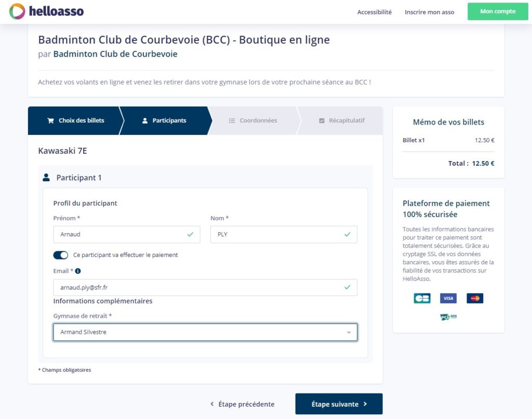Click the 'Profil du participant' heading
532x419 pixels.
tap(85, 203)
